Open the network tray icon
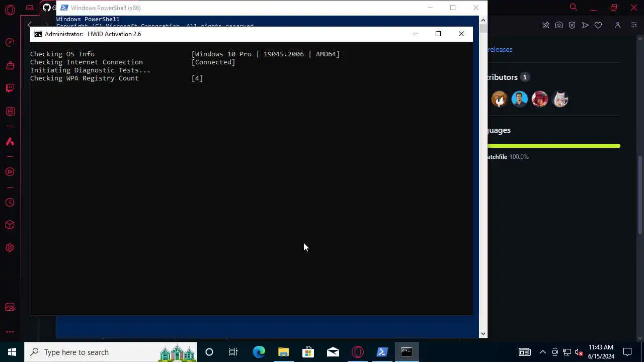The height and width of the screenshot is (362, 644). pyautogui.click(x=567, y=352)
